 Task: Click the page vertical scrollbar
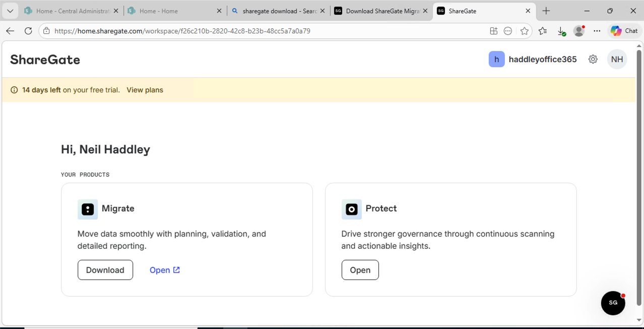(x=639, y=177)
